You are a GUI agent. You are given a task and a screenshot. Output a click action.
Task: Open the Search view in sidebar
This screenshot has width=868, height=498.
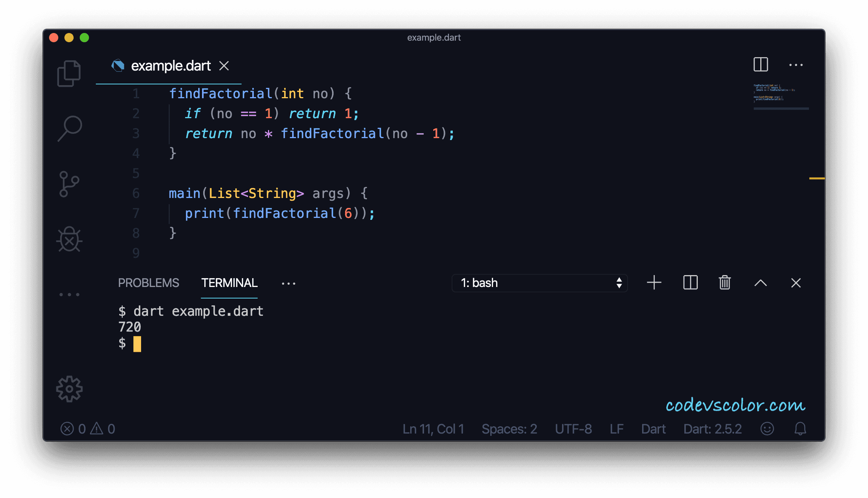(70, 129)
